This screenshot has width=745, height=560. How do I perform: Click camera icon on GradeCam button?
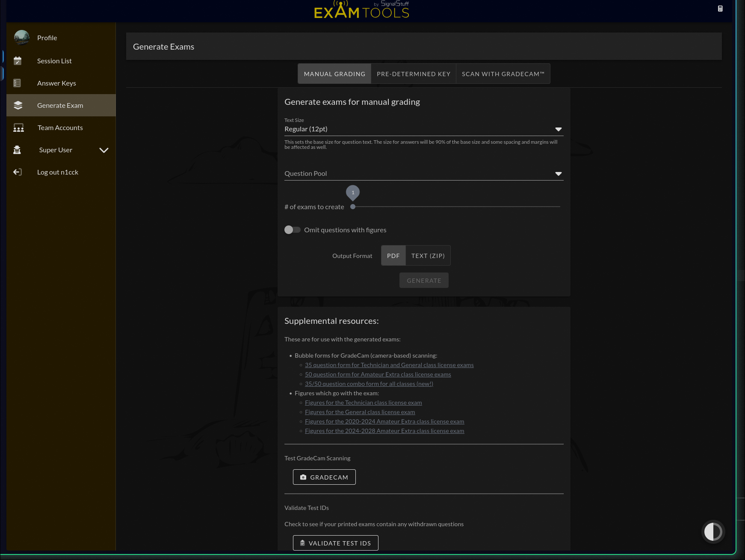coord(303,477)
